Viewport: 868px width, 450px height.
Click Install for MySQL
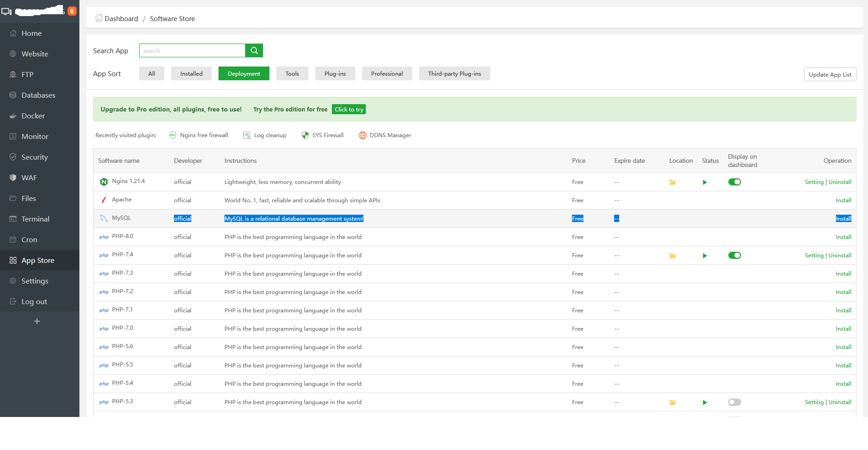coord(844,218)
